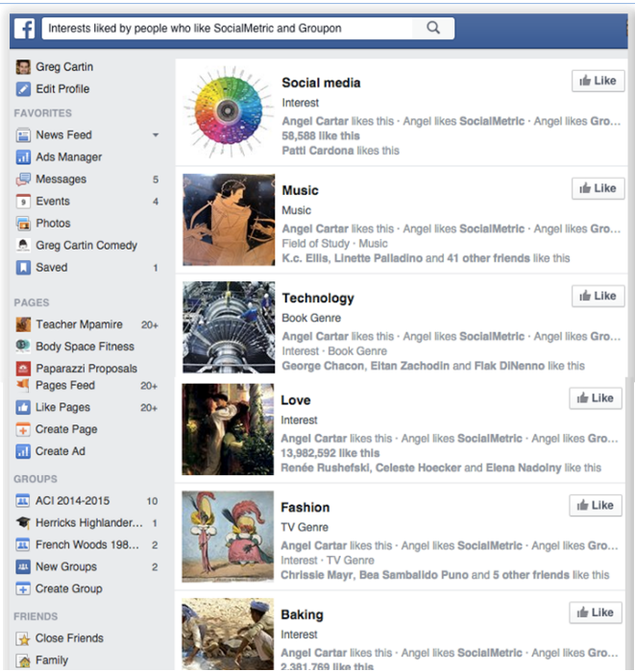The width and height of the screenshot is (635, 672).
Task: Click '58,588 like this' text
Action: pos(321,136)
